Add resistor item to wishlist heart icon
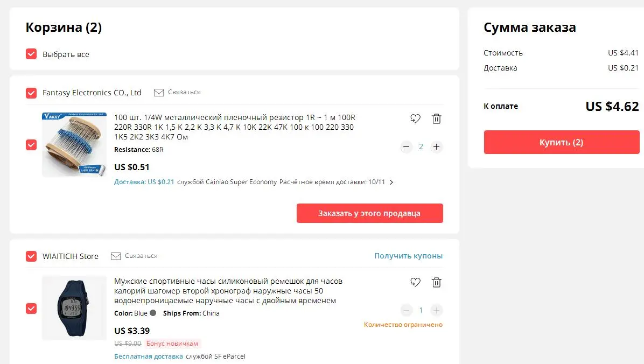 [415, 119]
